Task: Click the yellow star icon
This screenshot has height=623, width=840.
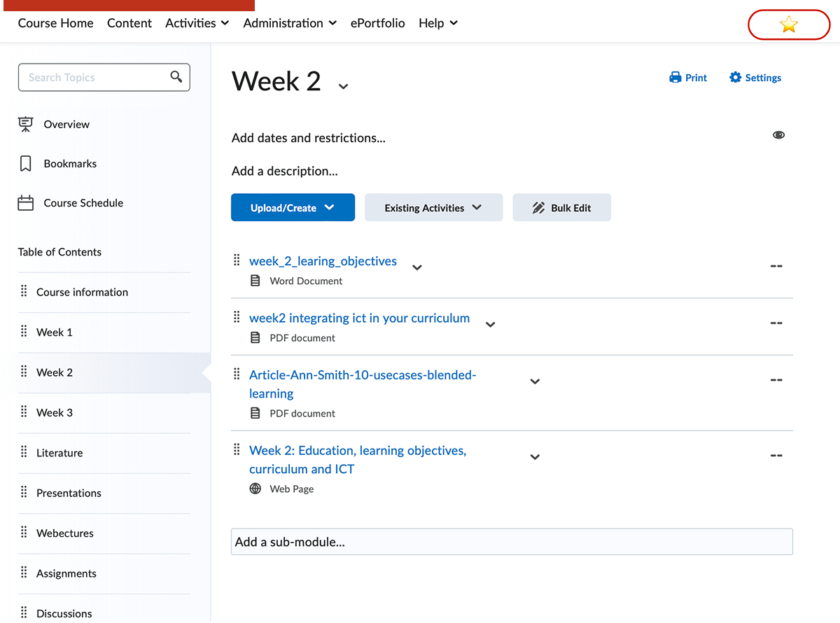Action: (x=789, y=25)
